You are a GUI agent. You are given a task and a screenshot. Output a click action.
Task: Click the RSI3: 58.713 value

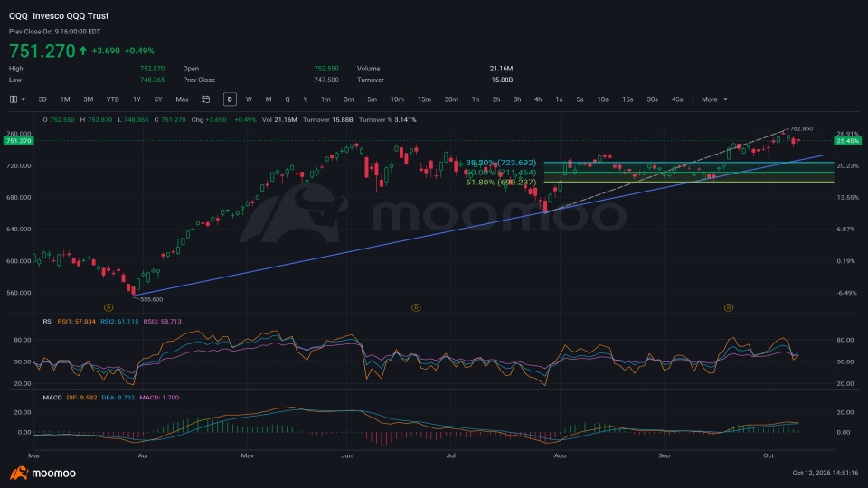(x=162, y=322)
